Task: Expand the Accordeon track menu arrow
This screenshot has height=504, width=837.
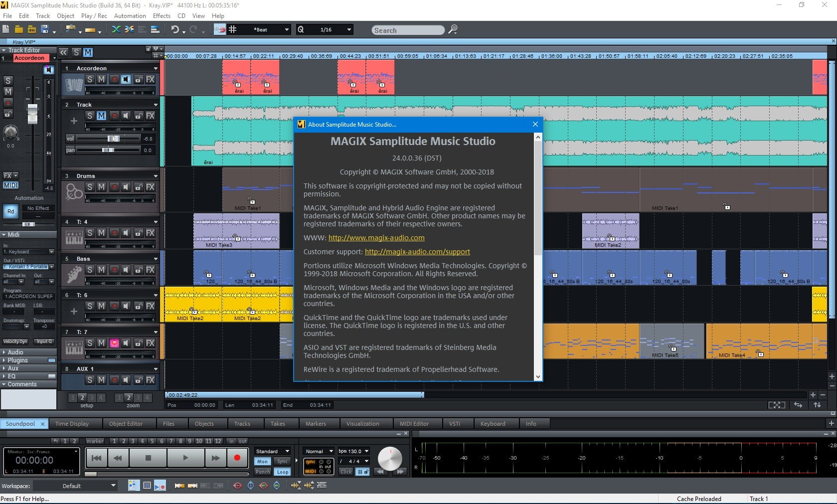Action: [x=156, y=68]
